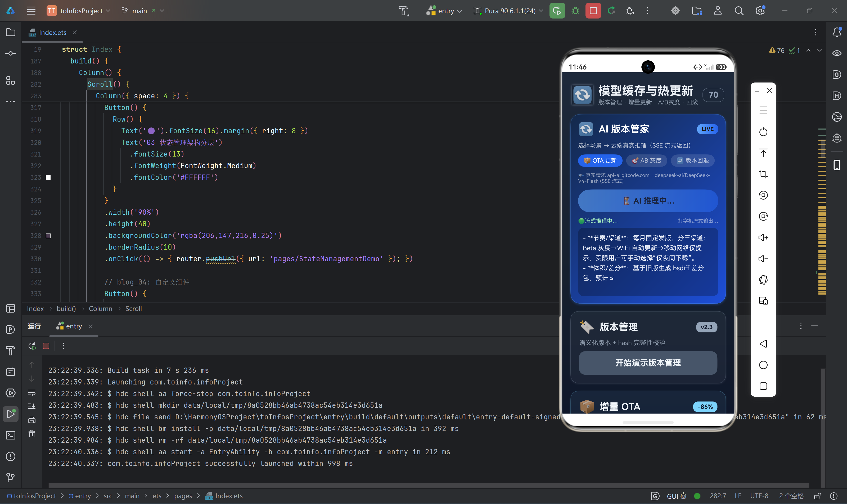Rerun entry in the Run panel
Image resolution: width=847 pixels, height=504 pixels.
pos(32,346)
